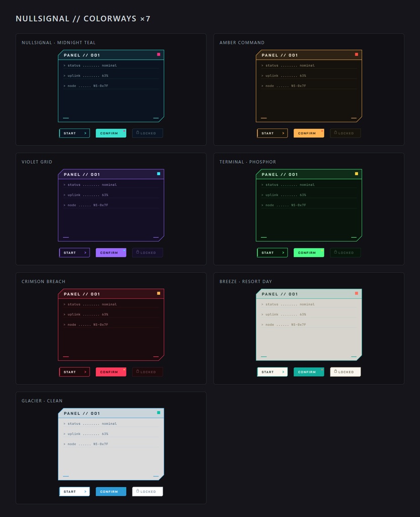Viewport: 420px width, 517px height.
Task: Click coral indicator square in Breeze Resort Day header
Action: [356, 293]
